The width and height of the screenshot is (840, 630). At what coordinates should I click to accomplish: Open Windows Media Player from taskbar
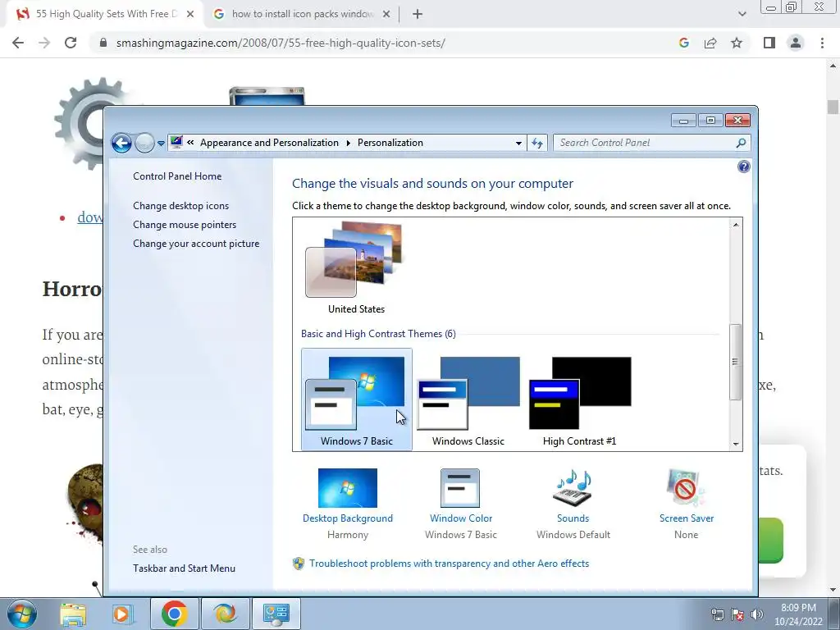click(x=122, y=614)
